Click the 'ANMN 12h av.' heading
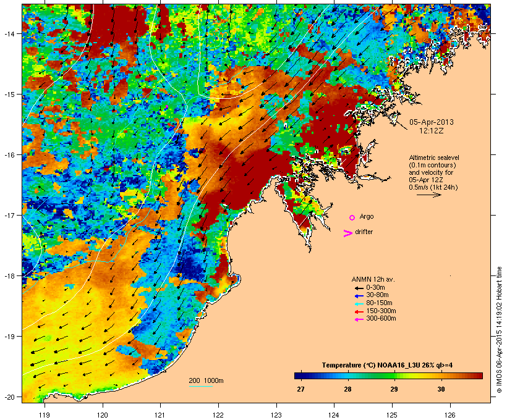The image size is (507, 420). 373,279
